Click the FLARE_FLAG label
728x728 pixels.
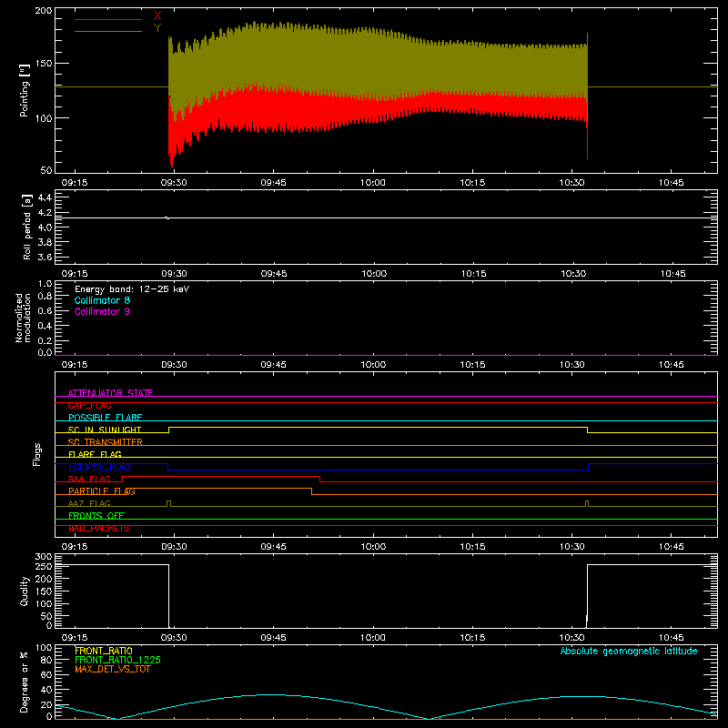point(95,454)
